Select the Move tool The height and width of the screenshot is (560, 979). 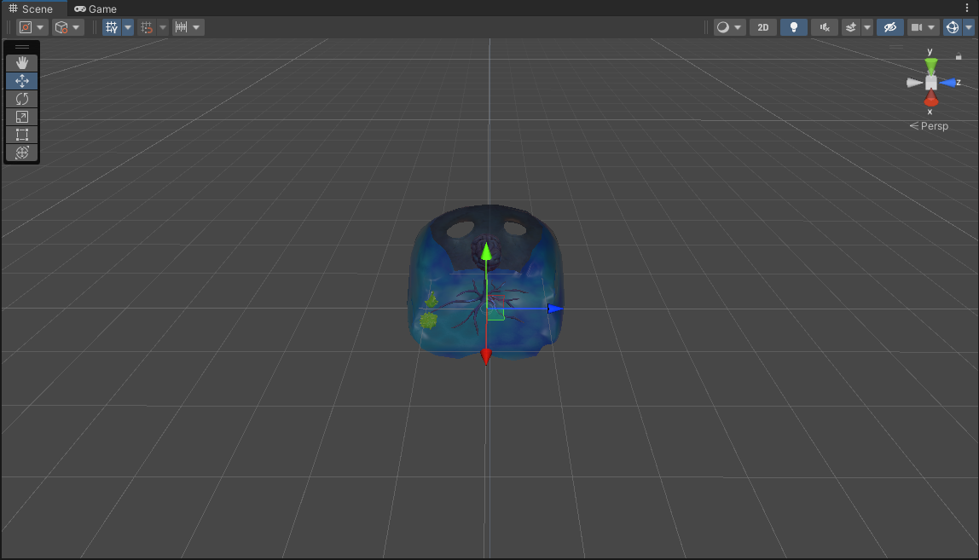pyautogui.click(x=22, y=81)
